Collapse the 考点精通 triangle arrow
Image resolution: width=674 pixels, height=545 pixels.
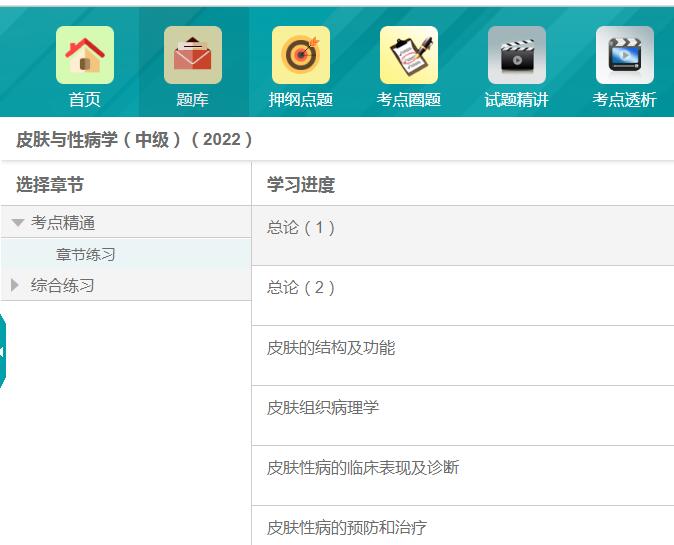pos(18,223)
